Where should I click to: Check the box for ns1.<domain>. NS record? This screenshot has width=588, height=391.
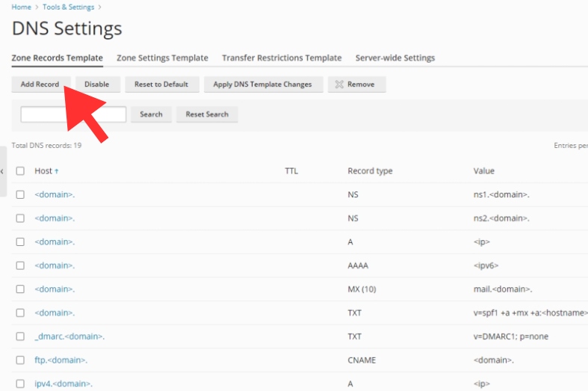click(20, 195)
